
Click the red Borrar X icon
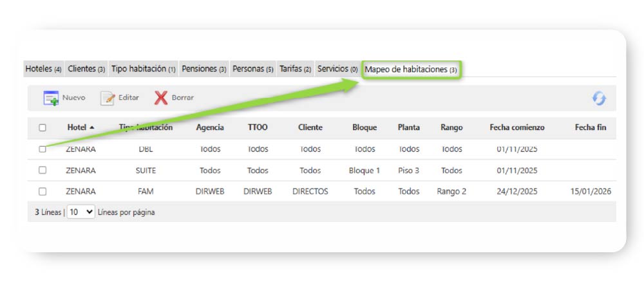tap(161, 98)
